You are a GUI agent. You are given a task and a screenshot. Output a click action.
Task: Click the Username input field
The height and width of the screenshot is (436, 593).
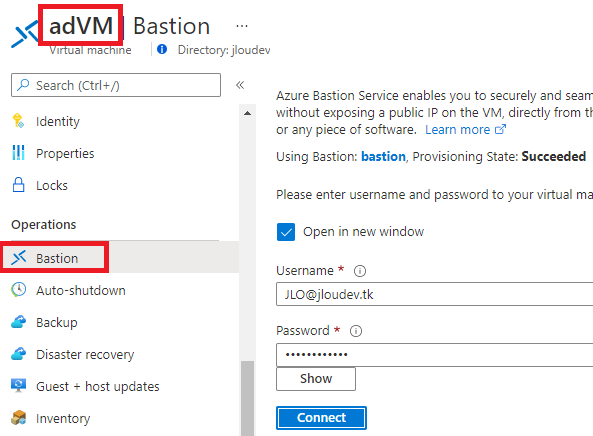click(x=435, y=294)
